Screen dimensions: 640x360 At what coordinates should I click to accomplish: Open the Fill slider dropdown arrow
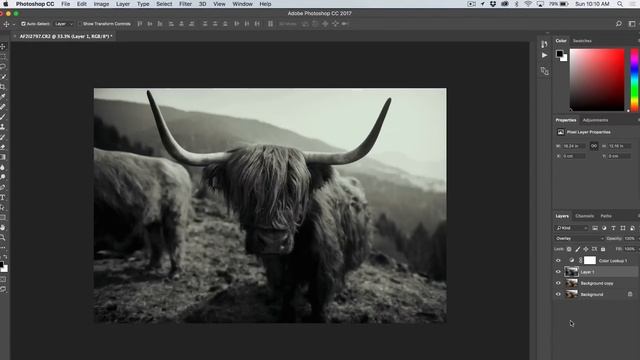[638, 249]
